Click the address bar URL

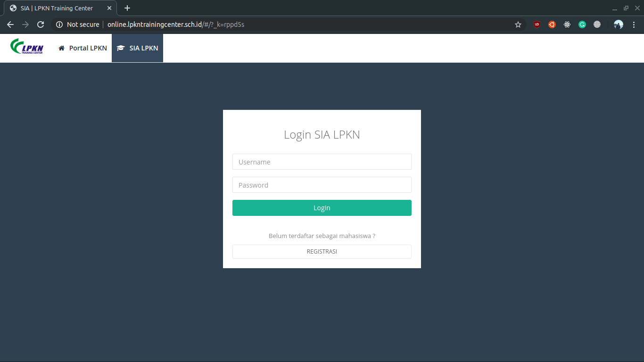coord(176,25)
